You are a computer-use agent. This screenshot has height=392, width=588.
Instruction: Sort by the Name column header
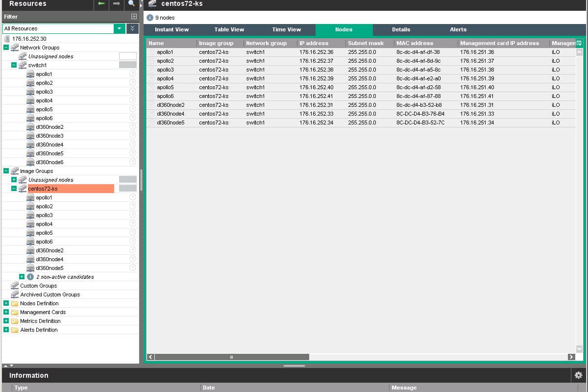(171, 43)
